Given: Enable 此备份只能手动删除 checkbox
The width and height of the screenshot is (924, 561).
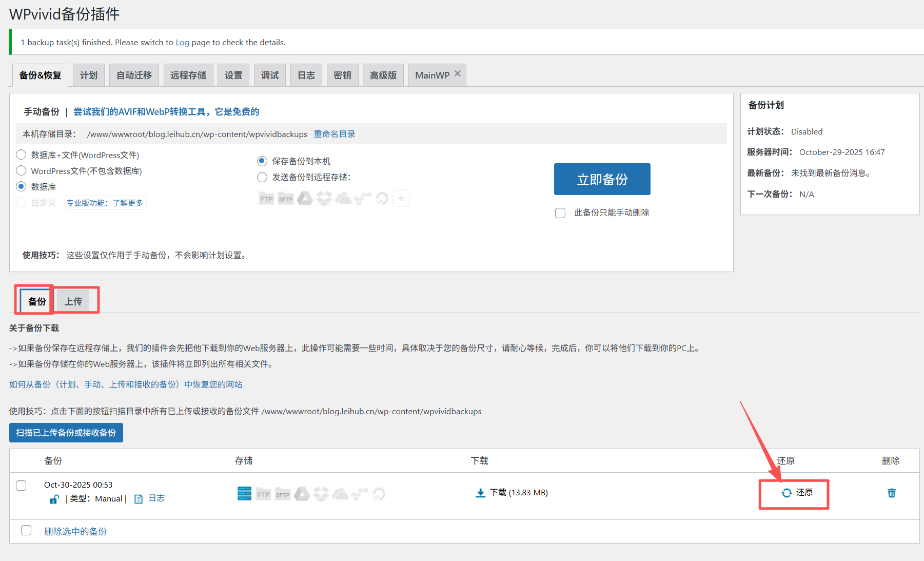Looking at the screenshot, I should point(560,212).
